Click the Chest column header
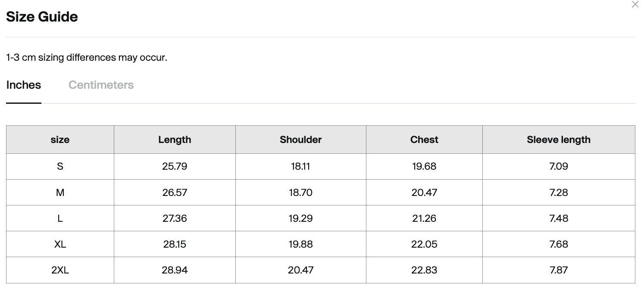The image size is (644, 292). (x=424, y=140)
